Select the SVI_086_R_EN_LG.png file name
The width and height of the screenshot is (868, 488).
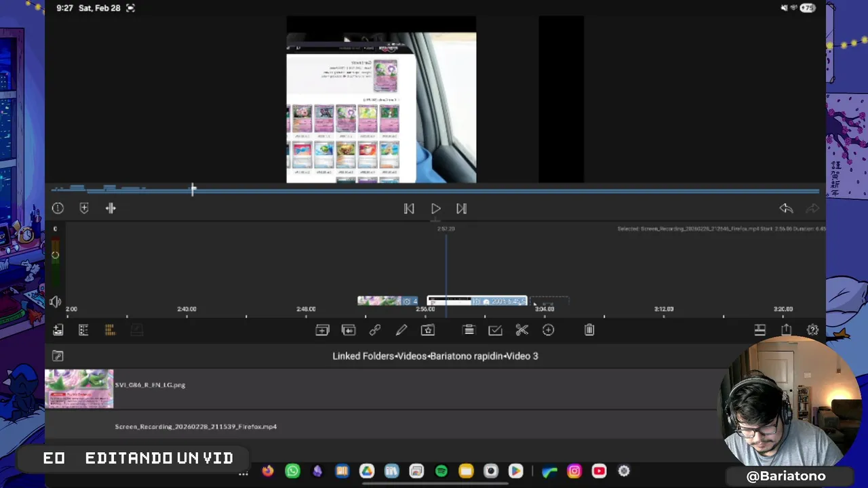(x=150, y=385)
